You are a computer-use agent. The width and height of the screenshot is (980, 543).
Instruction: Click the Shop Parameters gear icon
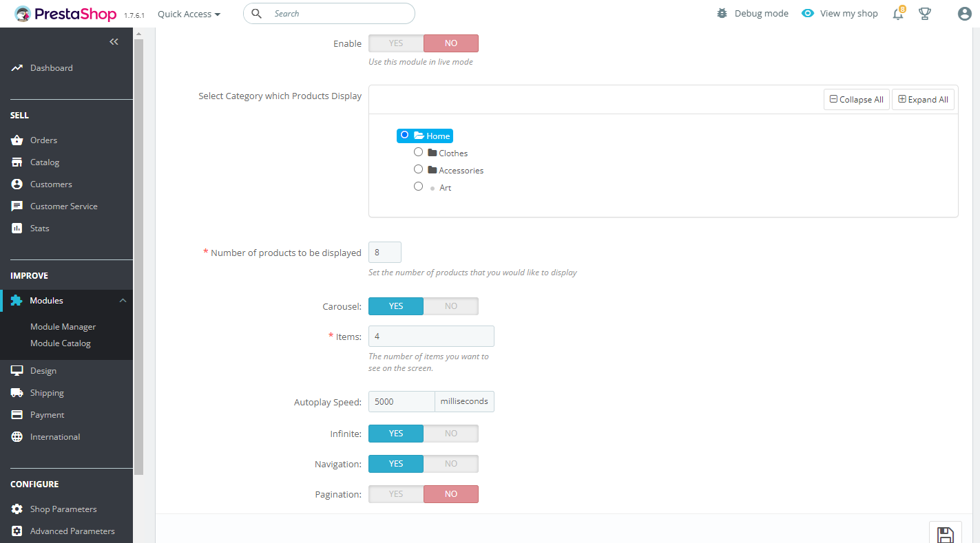[x=17, y=509]
